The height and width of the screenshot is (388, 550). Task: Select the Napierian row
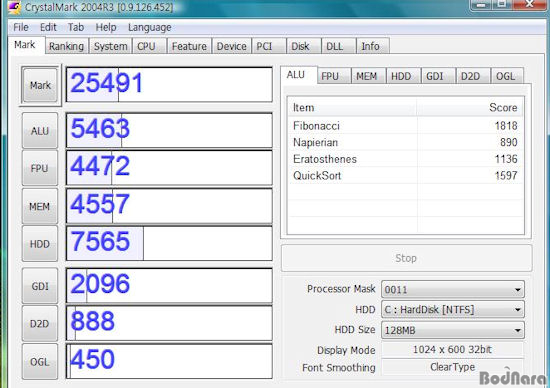click(405, 142)
